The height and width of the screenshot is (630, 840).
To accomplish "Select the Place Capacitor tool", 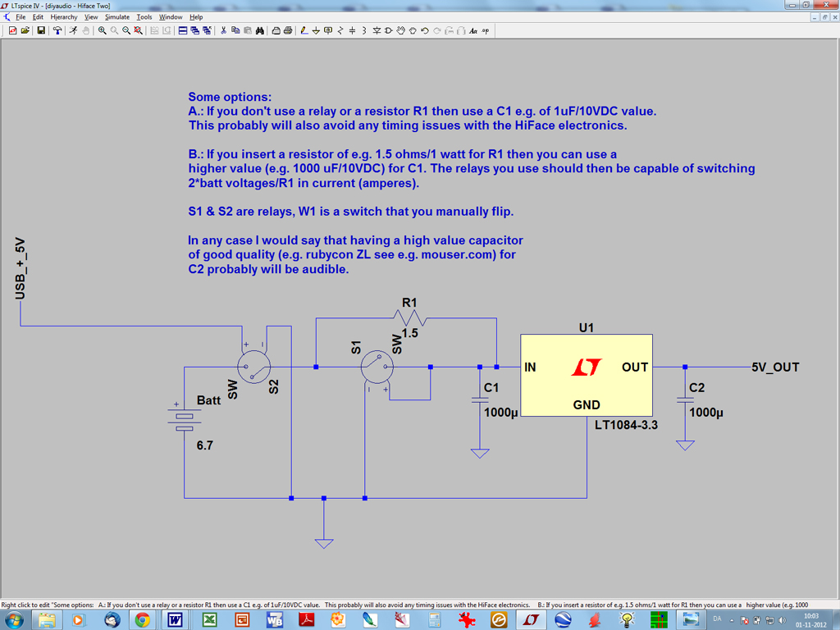I will 352,31.
